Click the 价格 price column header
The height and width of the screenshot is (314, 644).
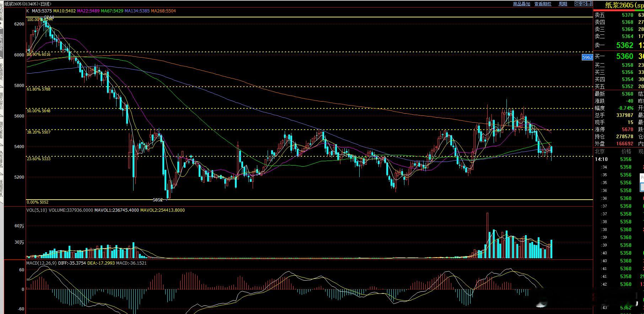click(x=626, y=152)
